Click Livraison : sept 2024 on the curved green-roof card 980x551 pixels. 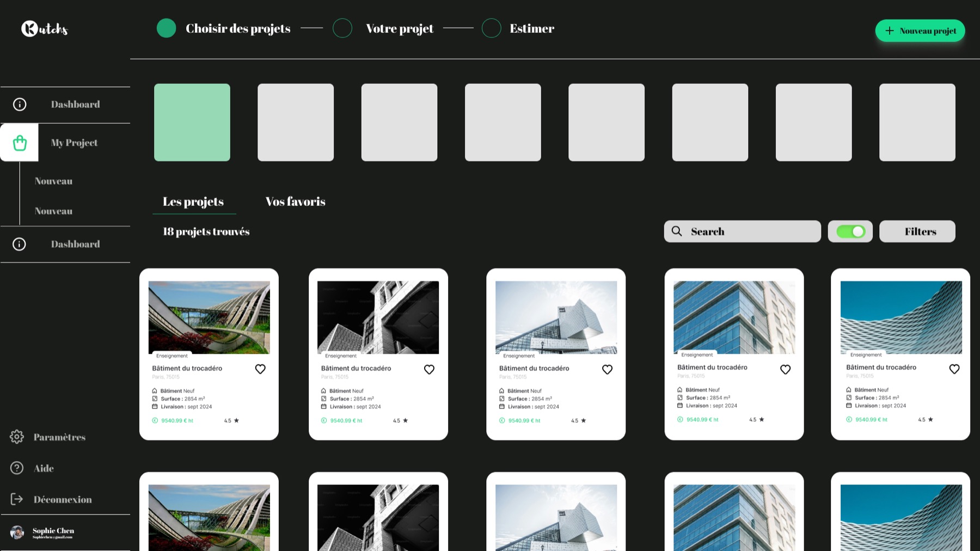[x=186, y=407]
